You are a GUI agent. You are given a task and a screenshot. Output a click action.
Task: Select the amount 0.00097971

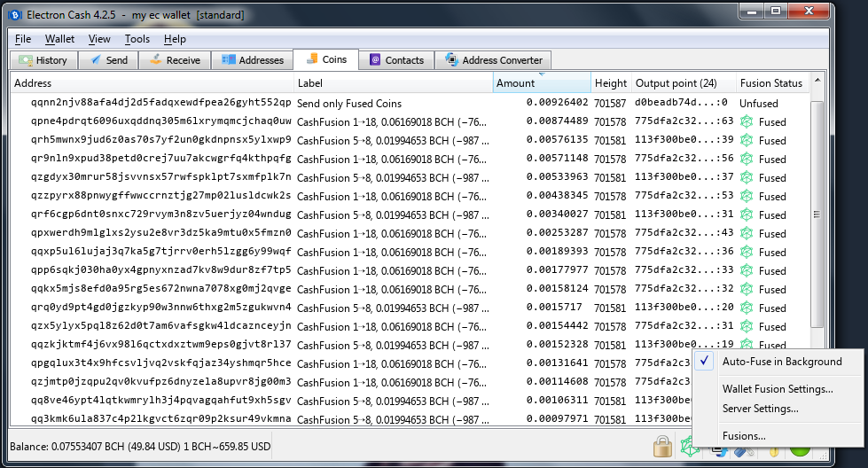[557, 418]
